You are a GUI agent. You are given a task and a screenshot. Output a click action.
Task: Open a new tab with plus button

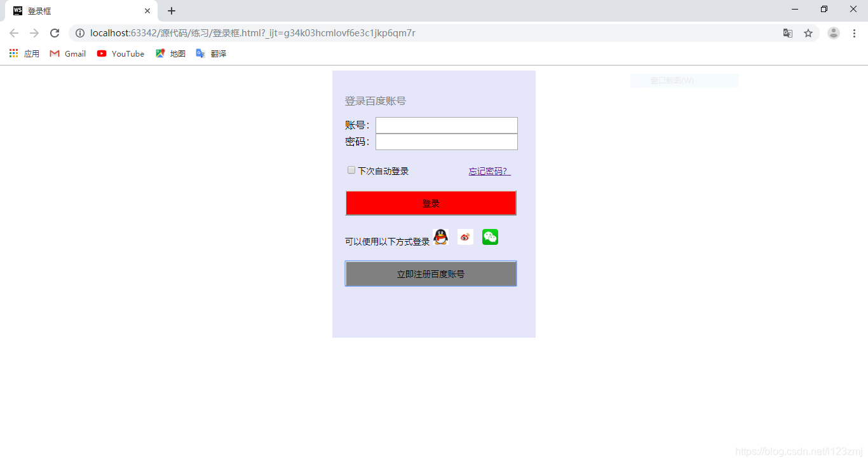click(x=172, y=11)
